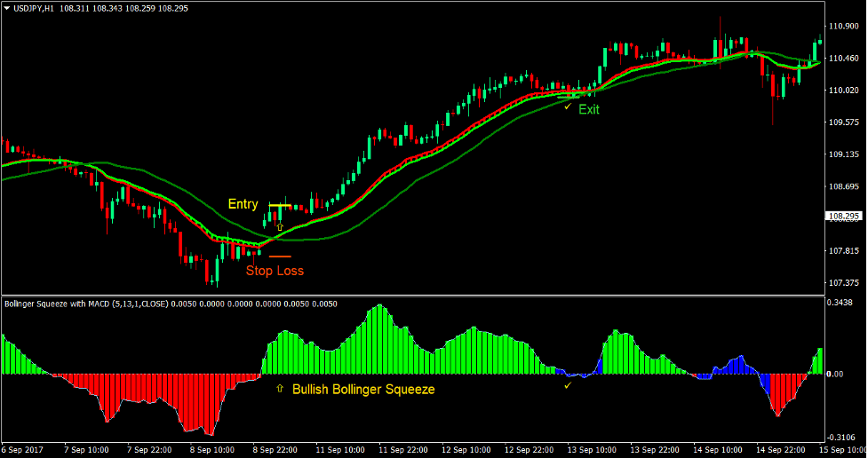Click the 110.900 level on the price scale
Viewport: 868px width, 458px height.
pos(844,27)
